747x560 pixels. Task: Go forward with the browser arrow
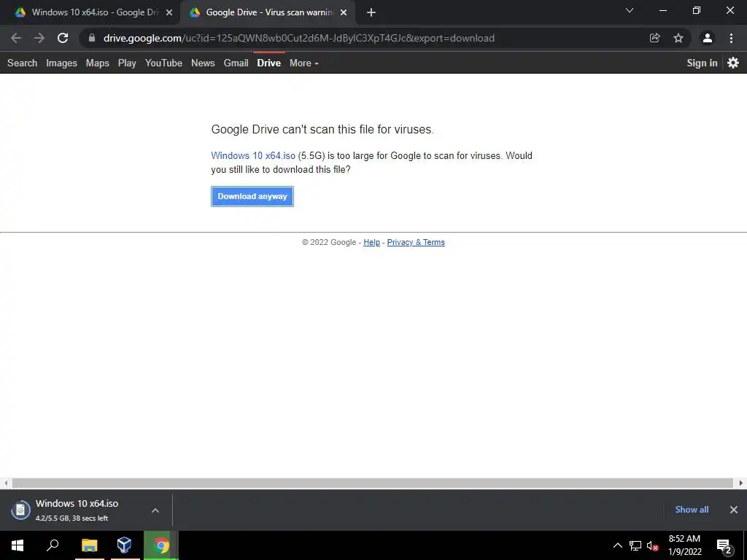[x=39, y=38]
